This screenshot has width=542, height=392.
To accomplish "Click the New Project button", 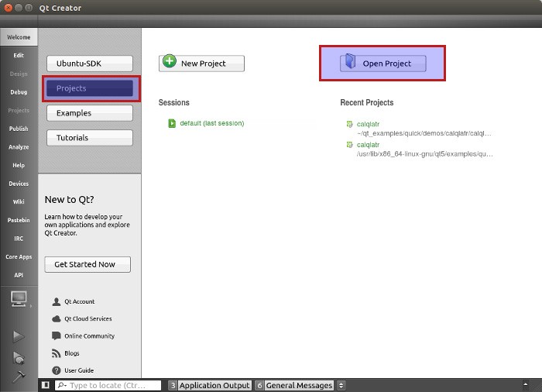I will coord(201,64).
